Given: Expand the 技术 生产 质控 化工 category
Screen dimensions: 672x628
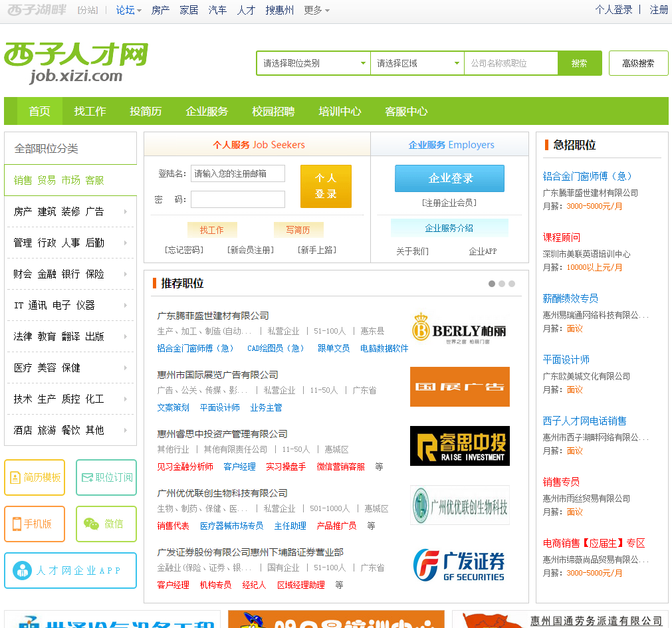Looking at the screenshot, I should click(70, 399).
